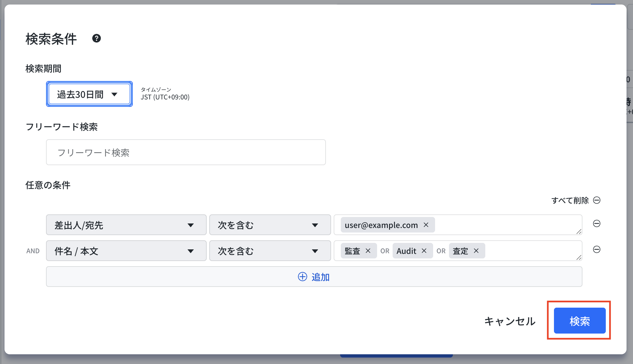Image resolution: width=633 pixels, height=364 pixels.
Task: Click the value field containing user@example.com
Action: (x=458, y=225)
